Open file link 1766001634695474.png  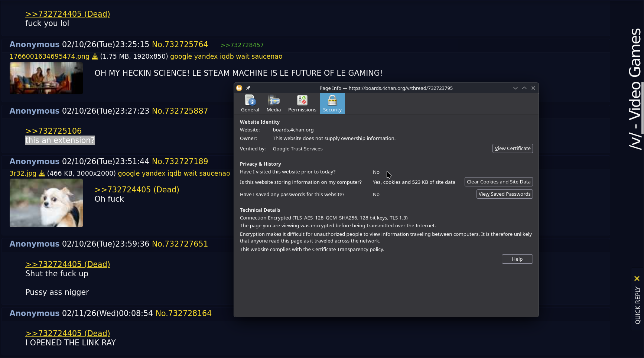tap(49, 56)
